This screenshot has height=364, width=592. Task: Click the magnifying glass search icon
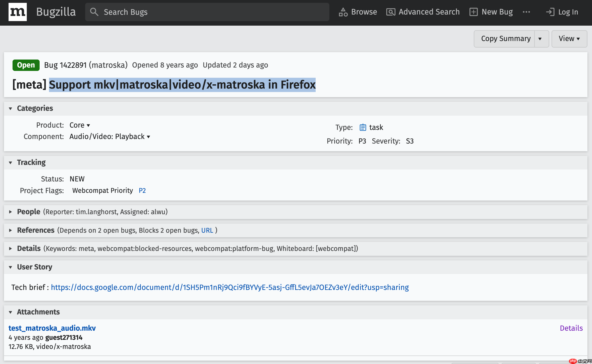94,12
